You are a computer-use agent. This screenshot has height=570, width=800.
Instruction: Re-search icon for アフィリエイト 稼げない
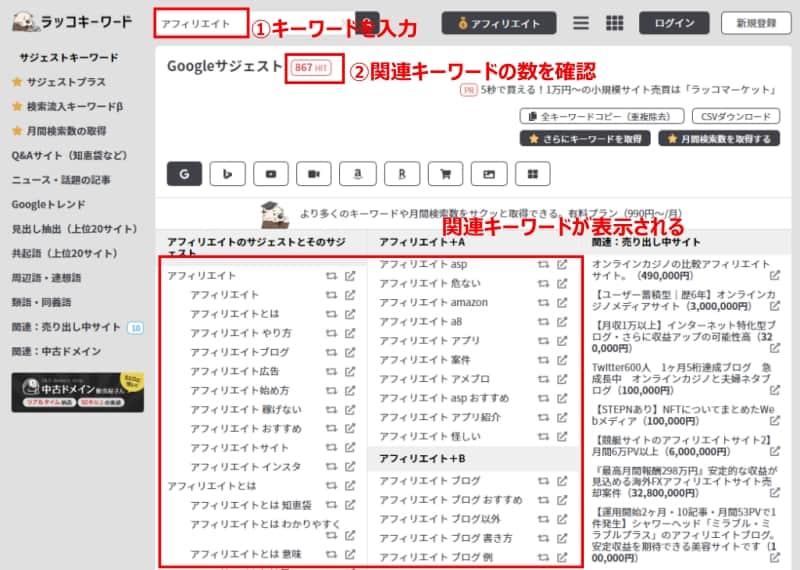[x=332, y=410]
